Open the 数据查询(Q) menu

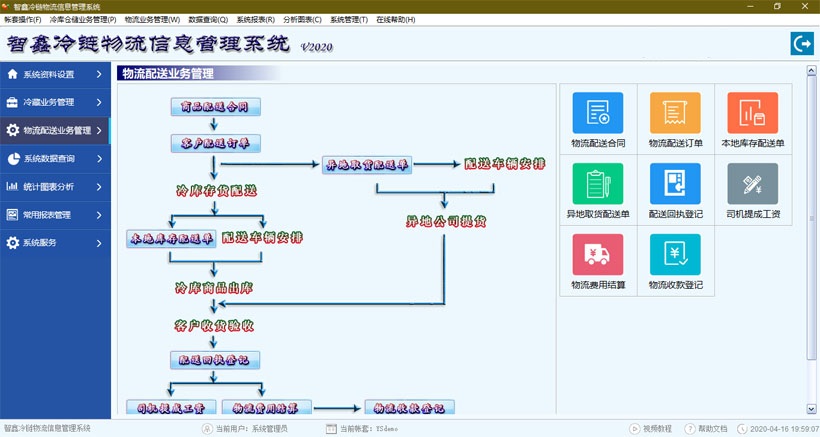[208, 19]
